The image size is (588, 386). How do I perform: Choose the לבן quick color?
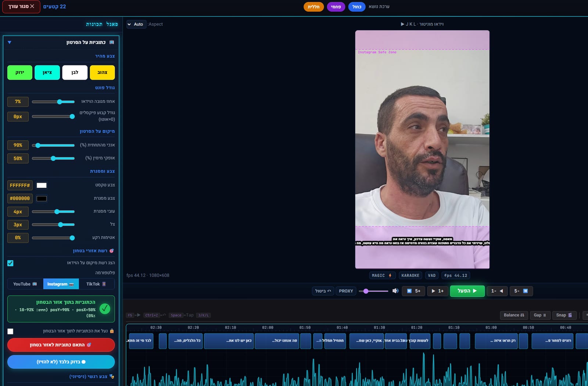click(75, 72)
